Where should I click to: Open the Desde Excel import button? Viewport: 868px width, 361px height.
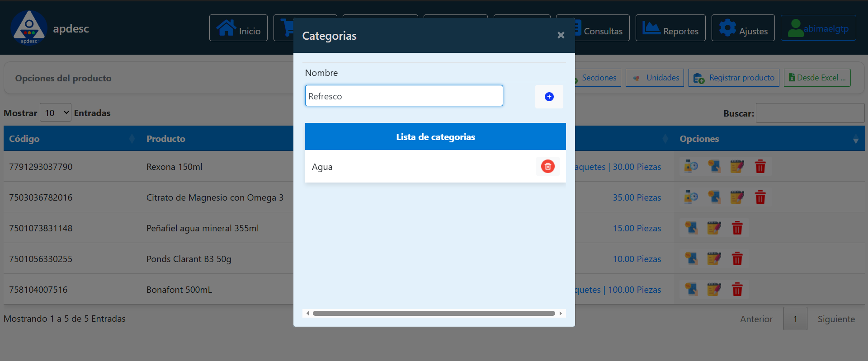[817, 78]
